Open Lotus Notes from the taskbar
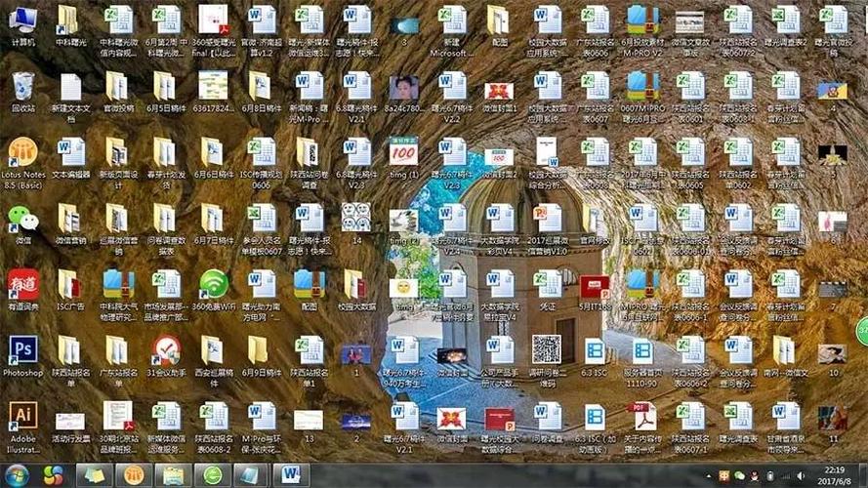868x488 pixels. pos(134,475)
